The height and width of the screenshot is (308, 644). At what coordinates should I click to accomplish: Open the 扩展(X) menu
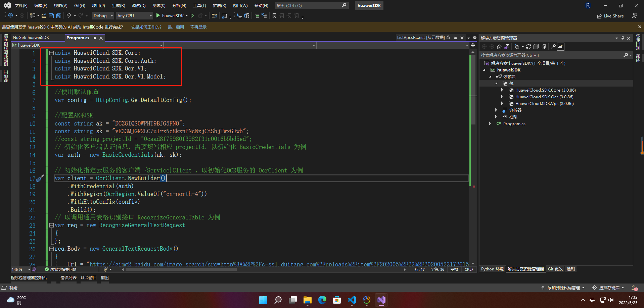(219, 6)
